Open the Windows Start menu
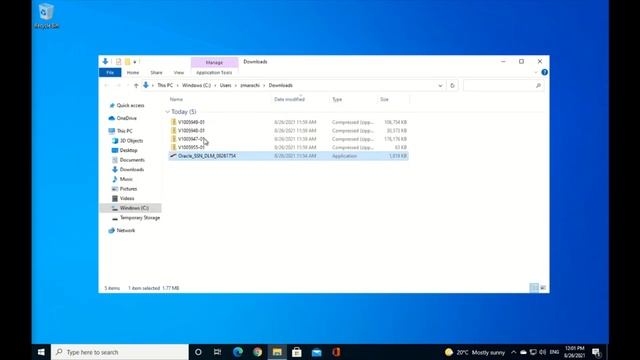The image size is (640, 360). tap(41, 352)
